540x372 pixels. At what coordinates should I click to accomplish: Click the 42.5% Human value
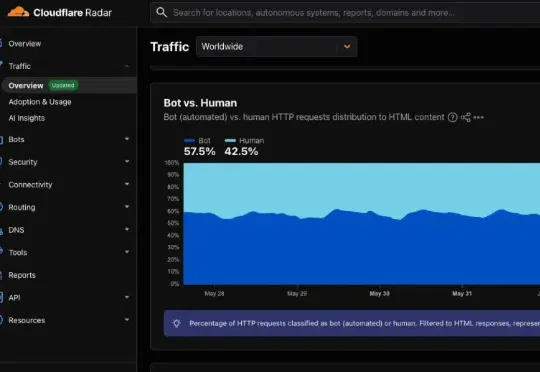coord(241,152)
